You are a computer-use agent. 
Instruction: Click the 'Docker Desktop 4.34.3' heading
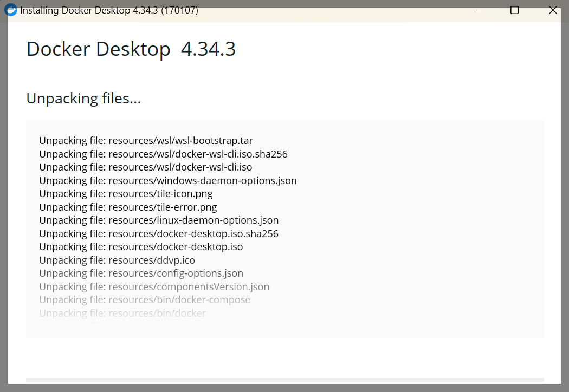[x=131, y=49]
